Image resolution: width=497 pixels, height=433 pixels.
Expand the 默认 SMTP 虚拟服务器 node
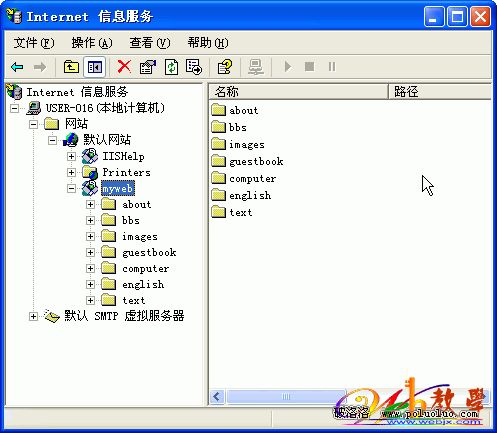click(33, 316)
